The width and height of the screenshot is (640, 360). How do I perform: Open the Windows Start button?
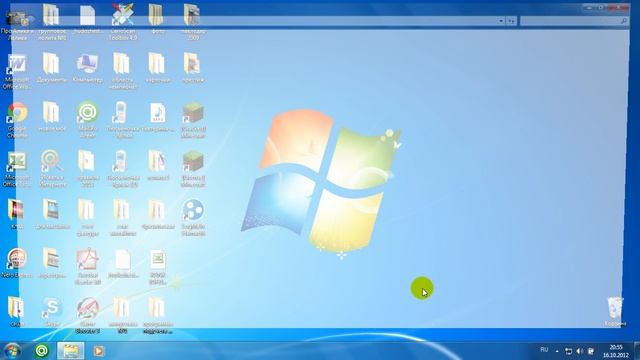tap(12, 351)
